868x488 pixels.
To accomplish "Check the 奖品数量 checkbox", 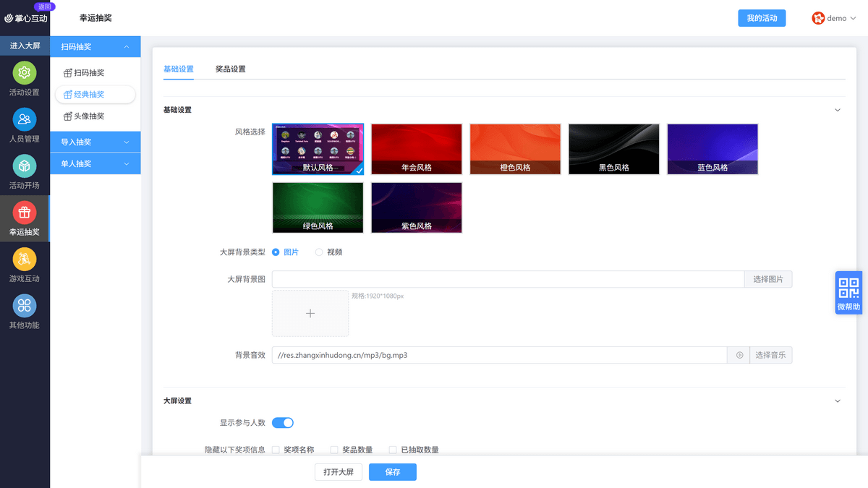I will [x=334, y=450].
